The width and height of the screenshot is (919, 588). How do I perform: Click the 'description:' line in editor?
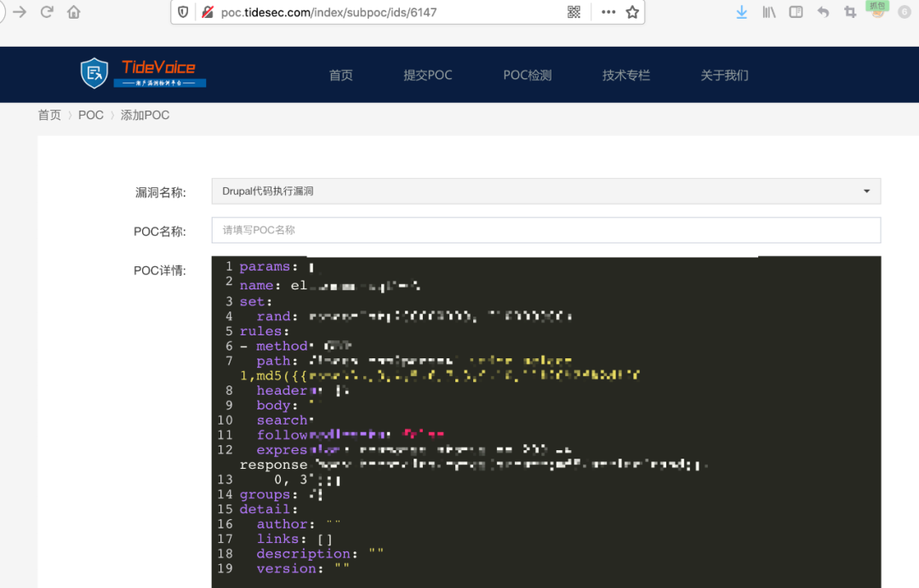319,553
